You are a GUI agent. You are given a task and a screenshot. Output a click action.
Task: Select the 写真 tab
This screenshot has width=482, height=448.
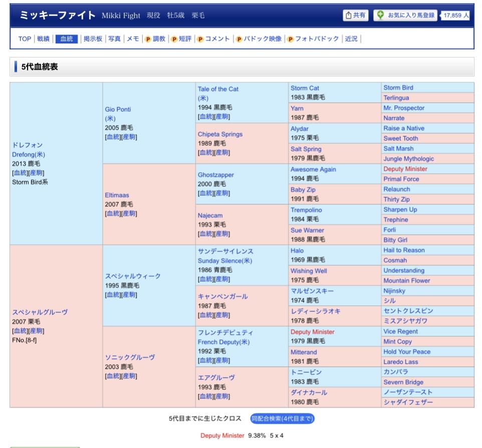pyautogui.click(x=115, y=39)
